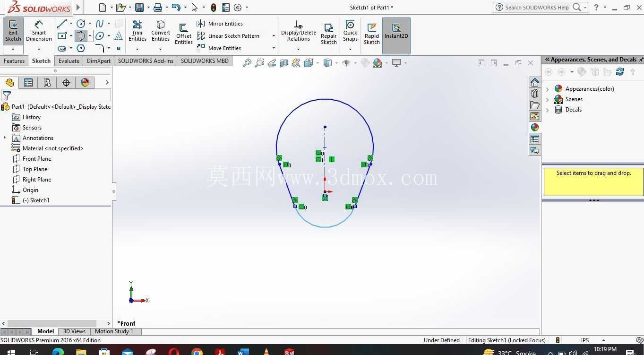This screenshot has height=355, width=644.
Task: Select the Spline sketch tool
Action: pyautogui.click(x=100, y=23)
